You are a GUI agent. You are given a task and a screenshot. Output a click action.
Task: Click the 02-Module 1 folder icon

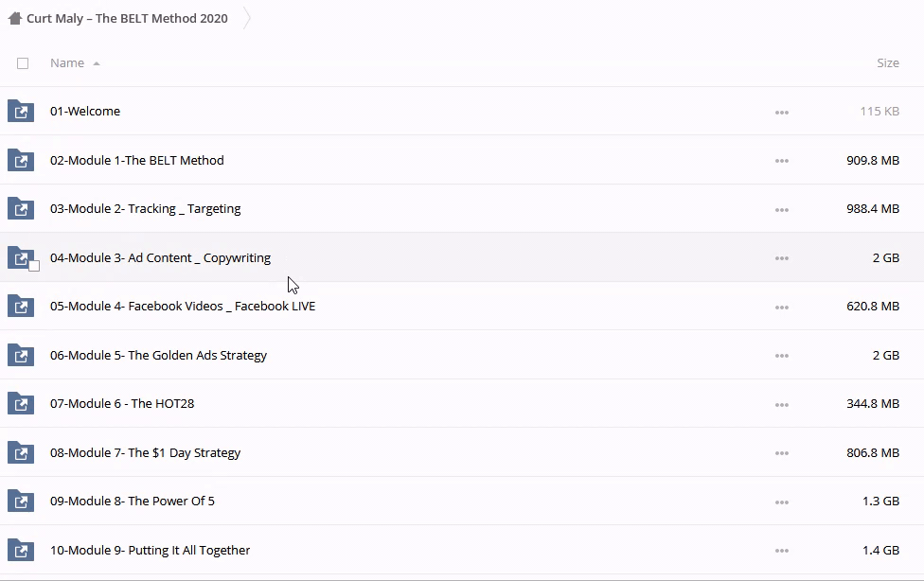click(x=20, y=160)
